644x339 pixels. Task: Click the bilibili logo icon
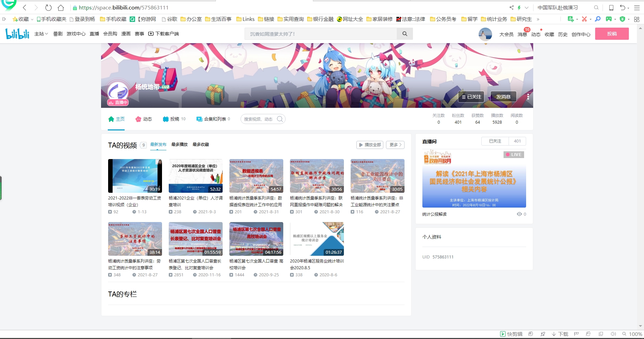pyautogui.click(x=18, y=34)
